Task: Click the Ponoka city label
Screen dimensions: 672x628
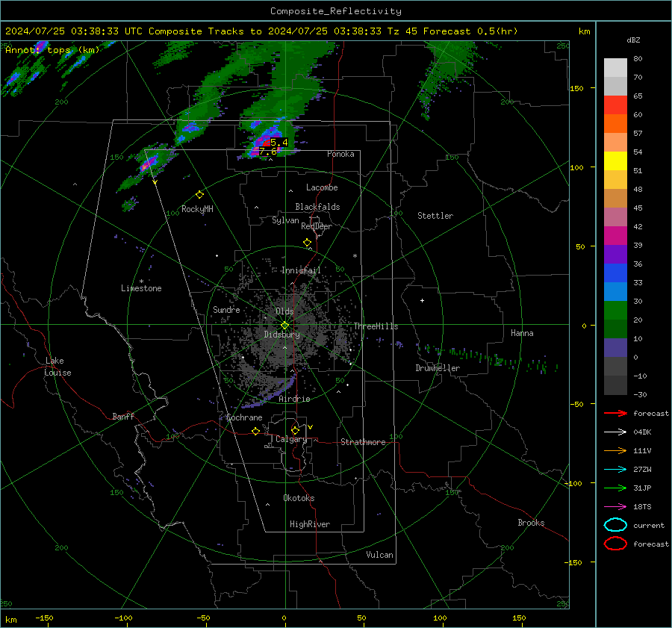Action: [x=340, y=154]
